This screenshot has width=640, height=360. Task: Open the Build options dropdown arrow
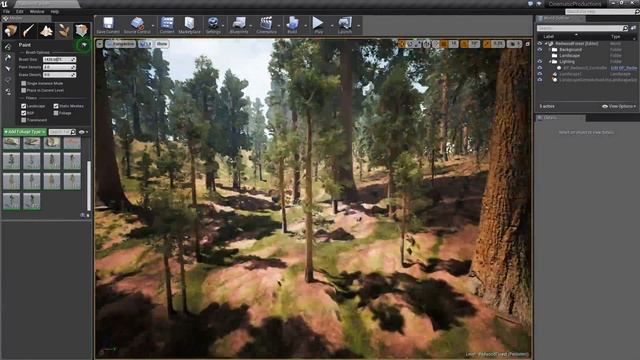[x=305, y=25]
